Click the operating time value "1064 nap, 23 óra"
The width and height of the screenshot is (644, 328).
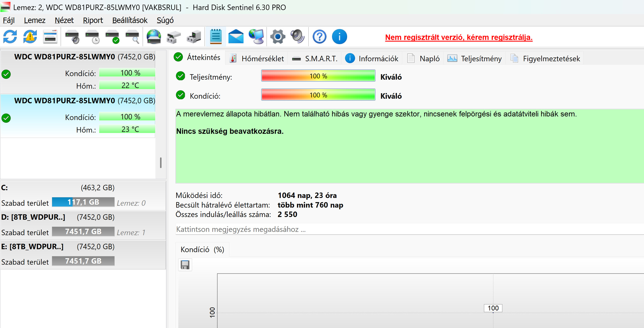pos(307,195)
